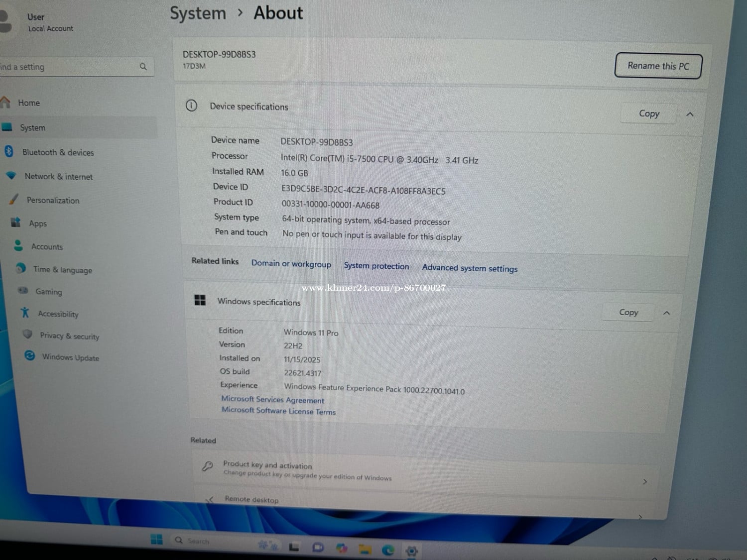The image size is (747, 560).
Task: Copy the Device specifications
Action: (x=648, y=114)
